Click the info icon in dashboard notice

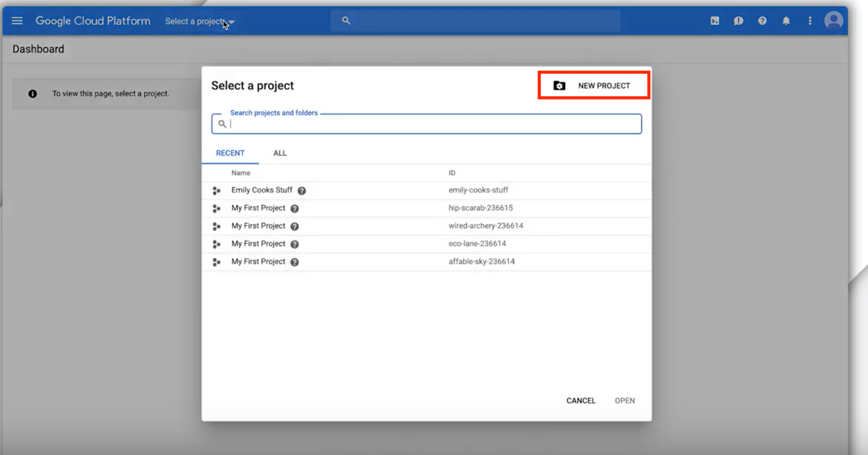(33, 93)
